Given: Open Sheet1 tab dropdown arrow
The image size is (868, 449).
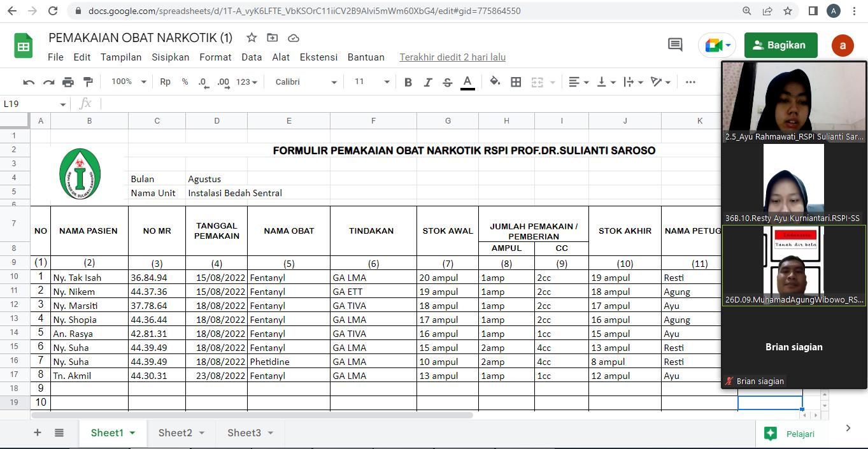Looking at the screenshot, I should [x=132, y=433].
